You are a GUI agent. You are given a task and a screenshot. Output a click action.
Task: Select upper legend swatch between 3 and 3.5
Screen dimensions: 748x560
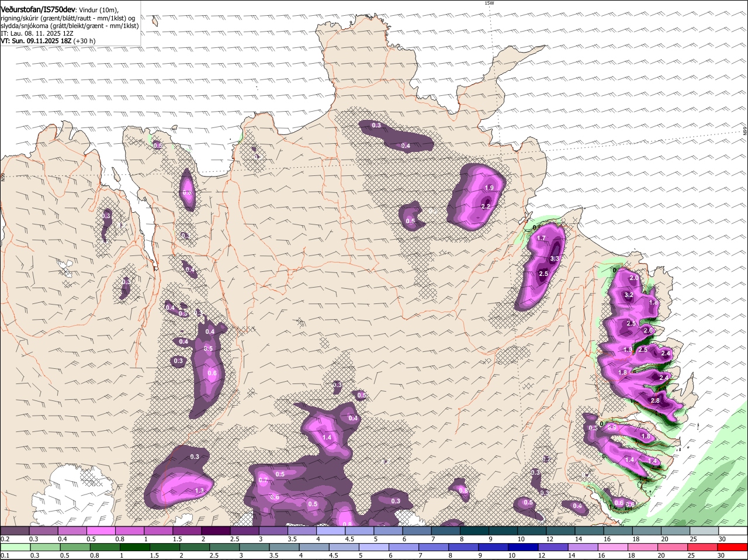click(x=273, y=531)
